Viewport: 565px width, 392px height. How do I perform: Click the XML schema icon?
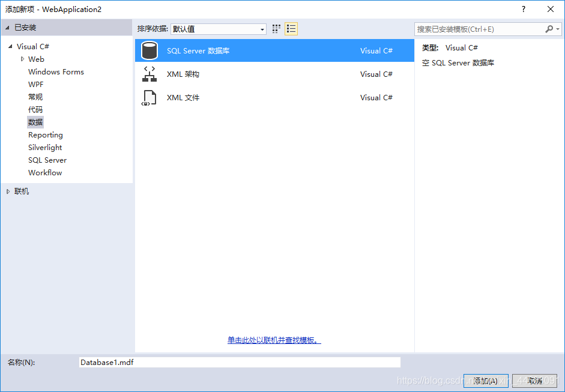click(150, 74)
